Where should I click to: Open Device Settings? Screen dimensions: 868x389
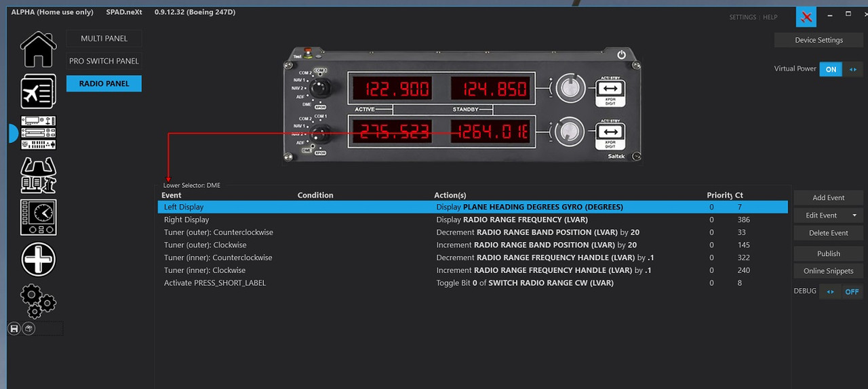coord(818,40)
